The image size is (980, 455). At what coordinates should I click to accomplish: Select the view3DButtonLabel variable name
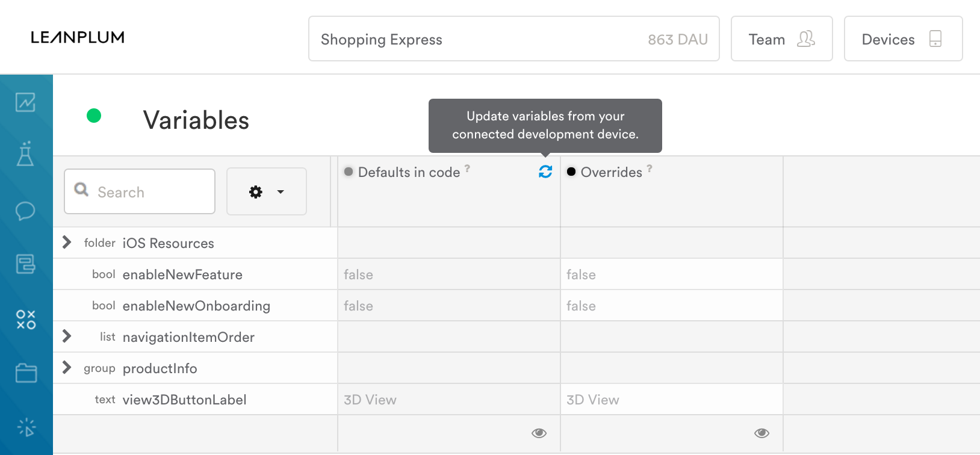coord(185,400)
